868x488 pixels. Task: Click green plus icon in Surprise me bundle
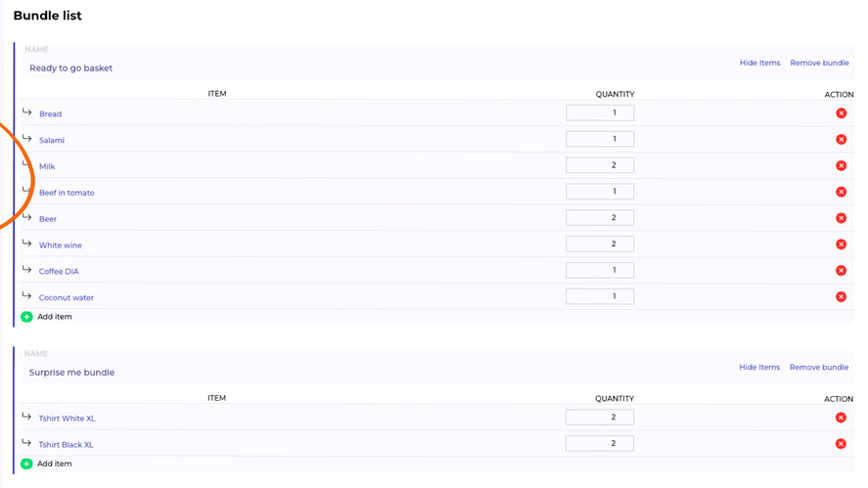[x=26, y=464]
